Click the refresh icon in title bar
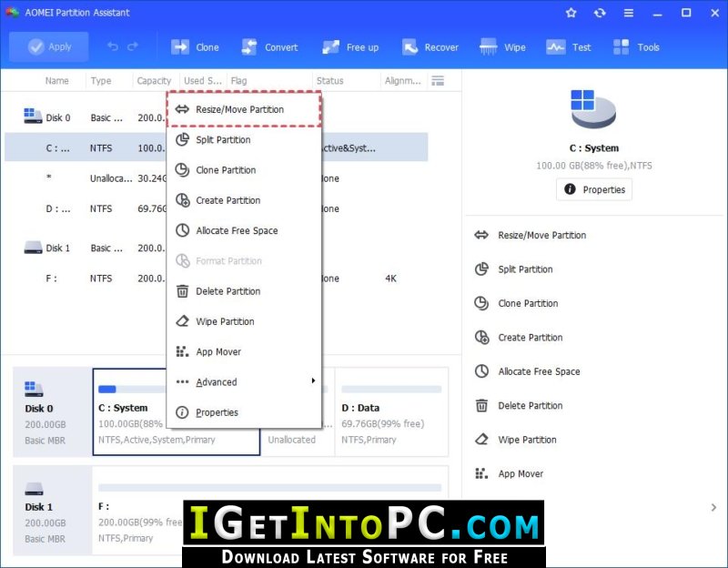 [x=600, y=13]
